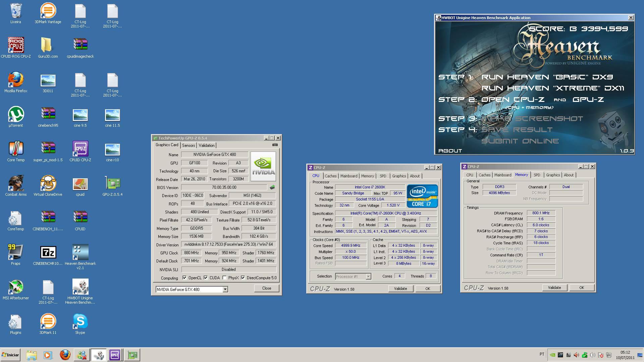Click Open CPU-Z in HWBOT window
The height and width of the screenshot is (362, 644).
coord(513,100)
